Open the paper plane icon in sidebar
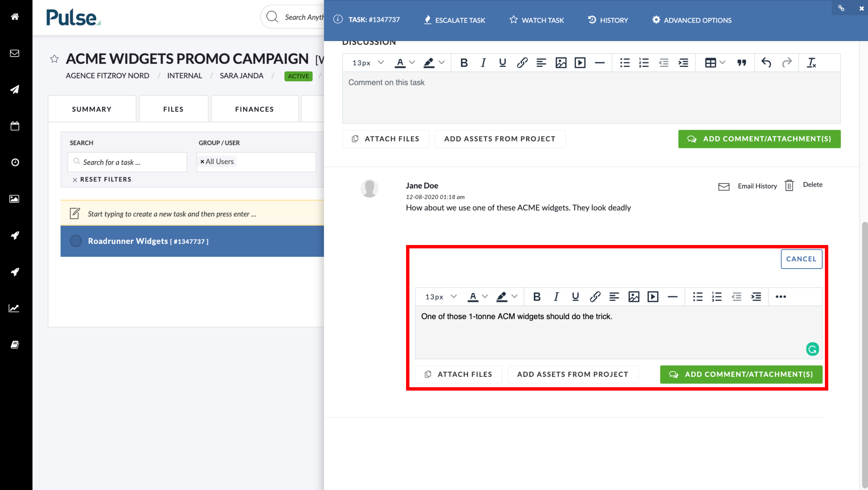The width and height of the screenshot is (868, 490). click(14, 89)
